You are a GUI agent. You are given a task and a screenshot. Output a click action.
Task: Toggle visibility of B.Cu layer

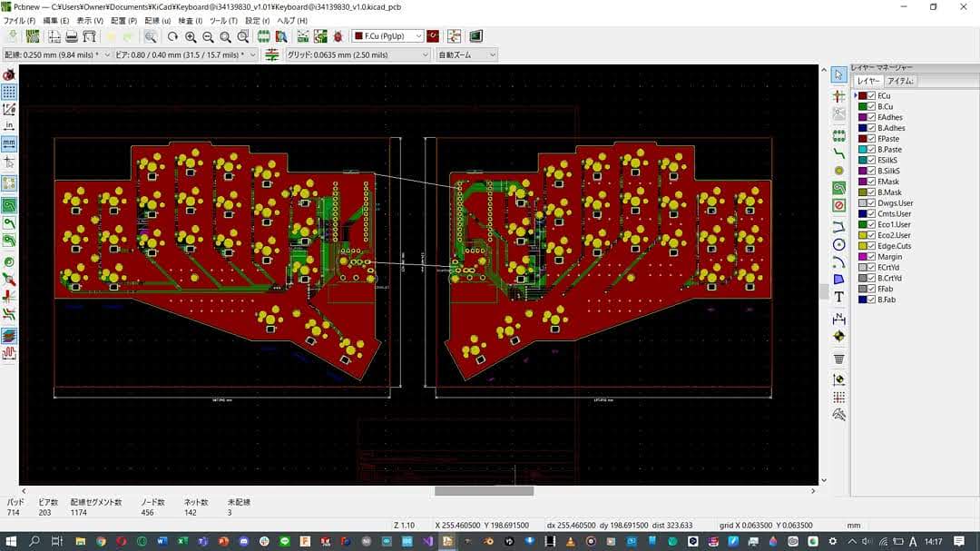(872, 106)
